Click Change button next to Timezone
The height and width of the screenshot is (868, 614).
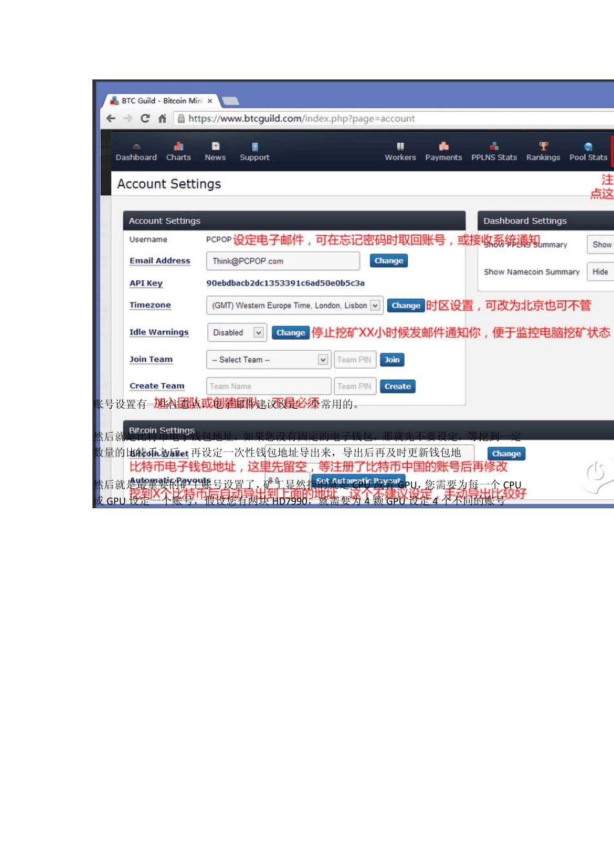[x=406, y=305]
